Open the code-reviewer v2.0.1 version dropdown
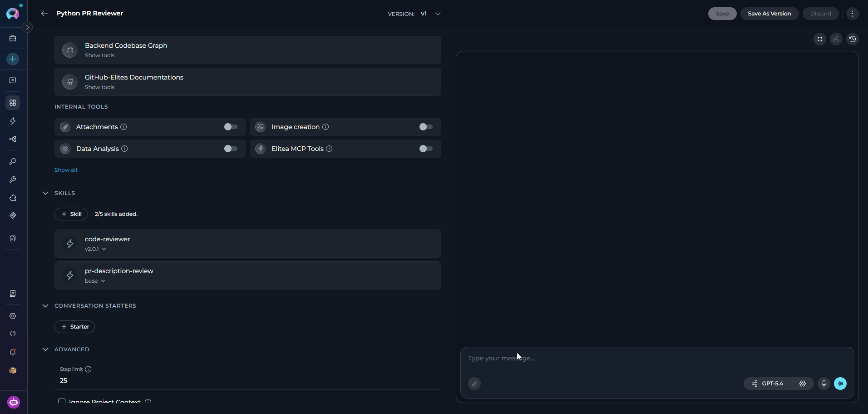Viewport: 868px width, 414px height. pos(95,249)
